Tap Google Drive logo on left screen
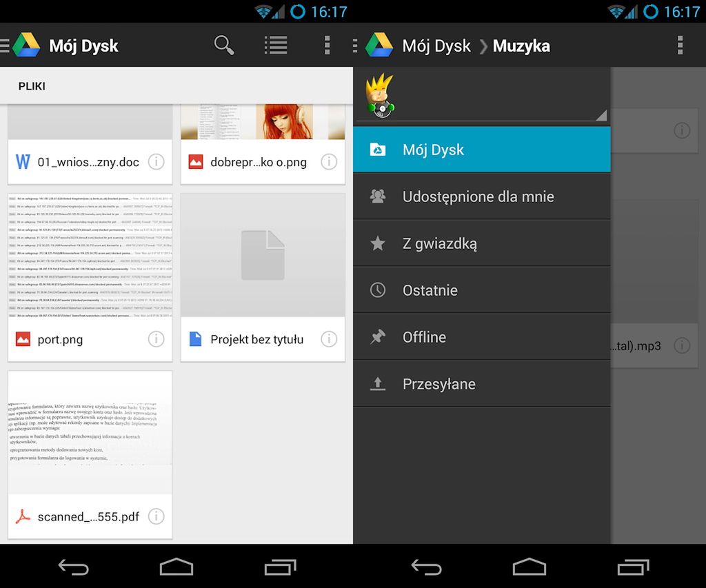This screenshot has height=588, width=706. [x=26, y=45]
